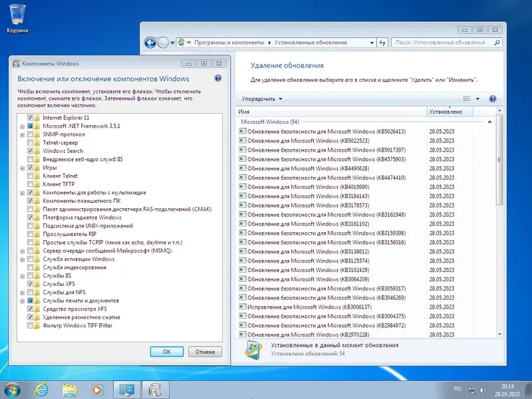Click the update icon for KB5026413
The width and height of the screenshot is (532, 399).
[243, 131]
